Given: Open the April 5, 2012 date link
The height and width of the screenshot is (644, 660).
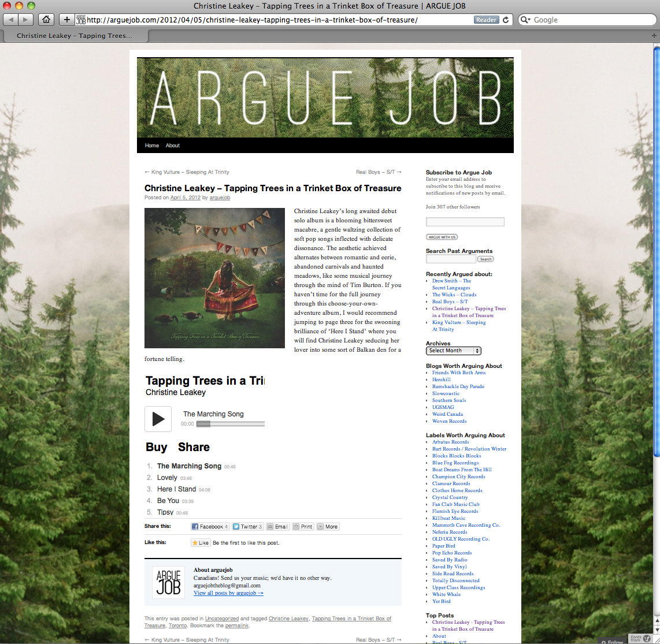Looking at the screenshot, I should (185, 198).
